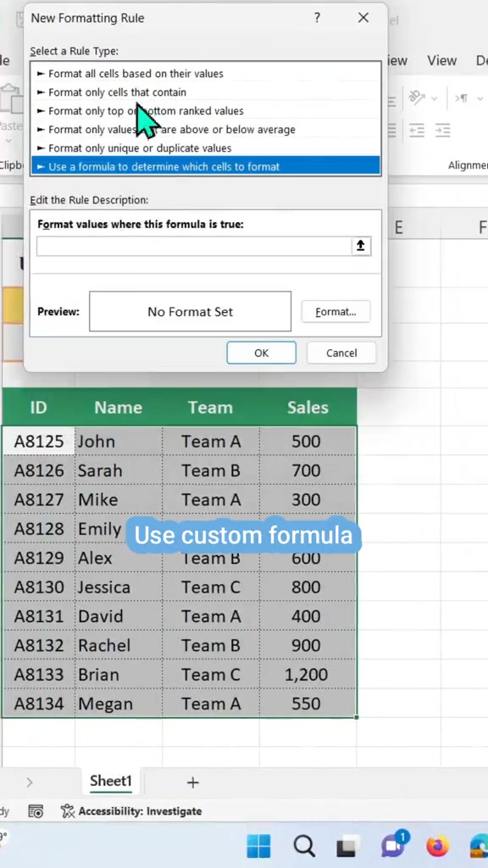Expand the text direction dropdown arrow
Screen dimensions: 488x868
click(480, 98)
